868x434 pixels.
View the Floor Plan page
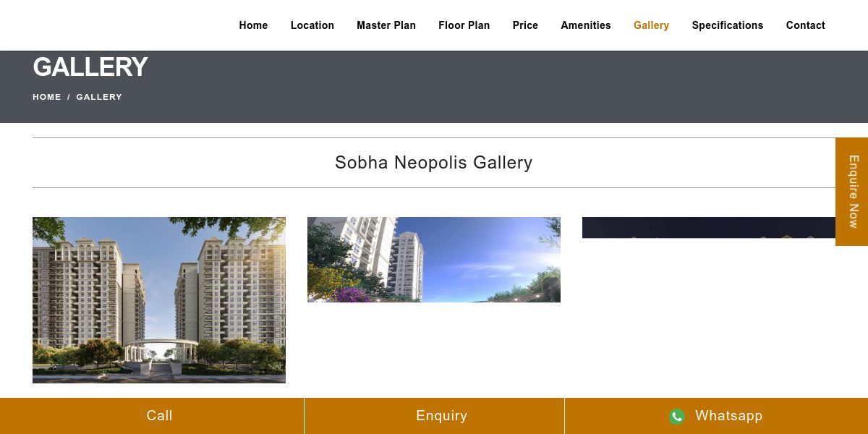pos(464,25)
